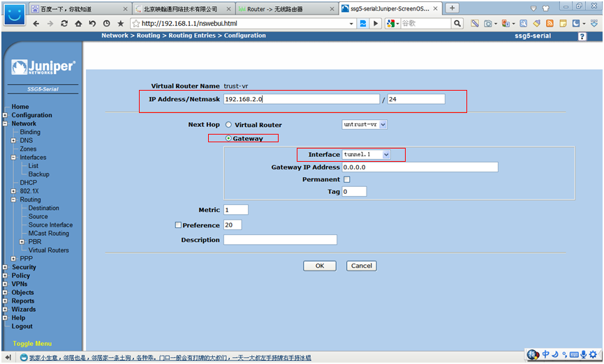Open a new browser tab with plus
The width and height of the screenshot is (604, 364).
click(452, 8)
